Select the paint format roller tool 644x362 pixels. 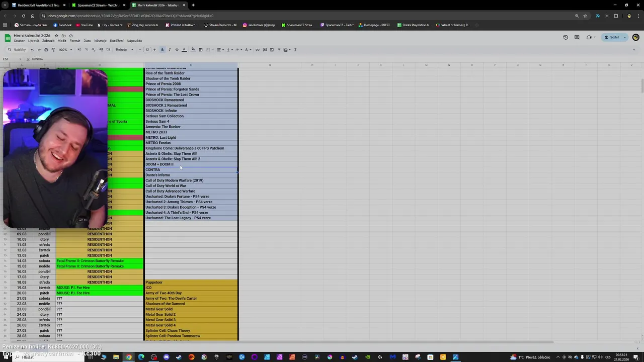click(x=53, y=50)
